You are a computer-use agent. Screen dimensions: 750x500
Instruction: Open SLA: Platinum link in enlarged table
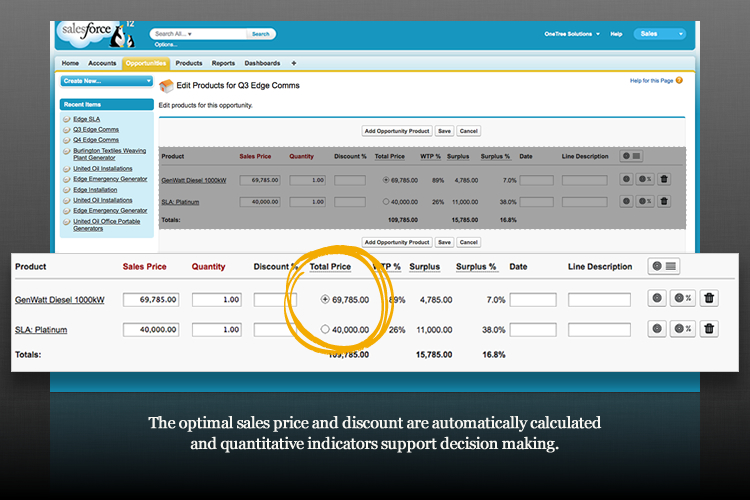click(41, 330)
